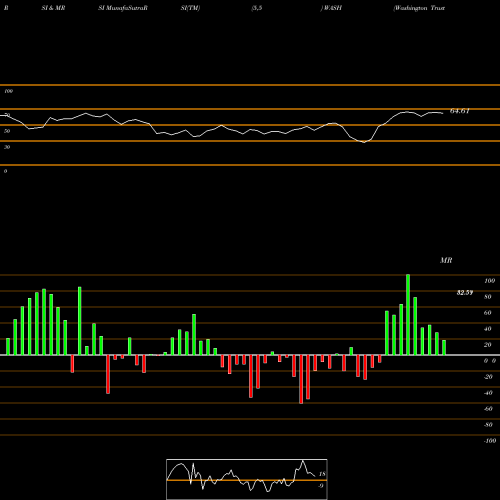Image resolution: width=500 pixels, height=500 pixels.
Task: Click the 50 level label on RSI axis
Action: click(7, 131)
